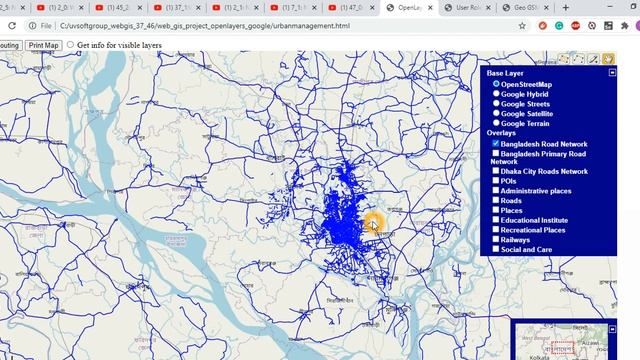Enable Get info for visible layers radio
The image size is (640, 360).
pos(70,44)
